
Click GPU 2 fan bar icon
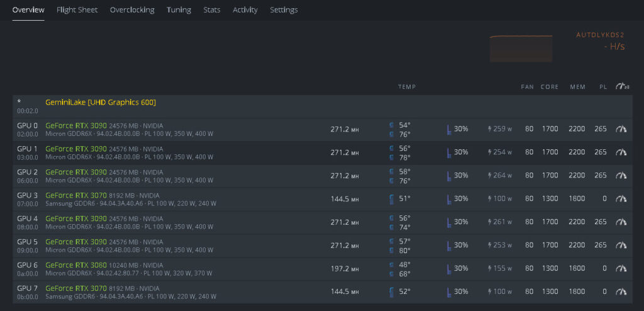(449, 176)
